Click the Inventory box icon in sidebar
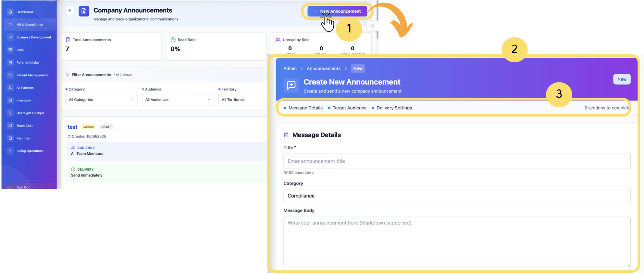Screen dimensions: 644x275 pyautogui.click(x=10, y=101)
